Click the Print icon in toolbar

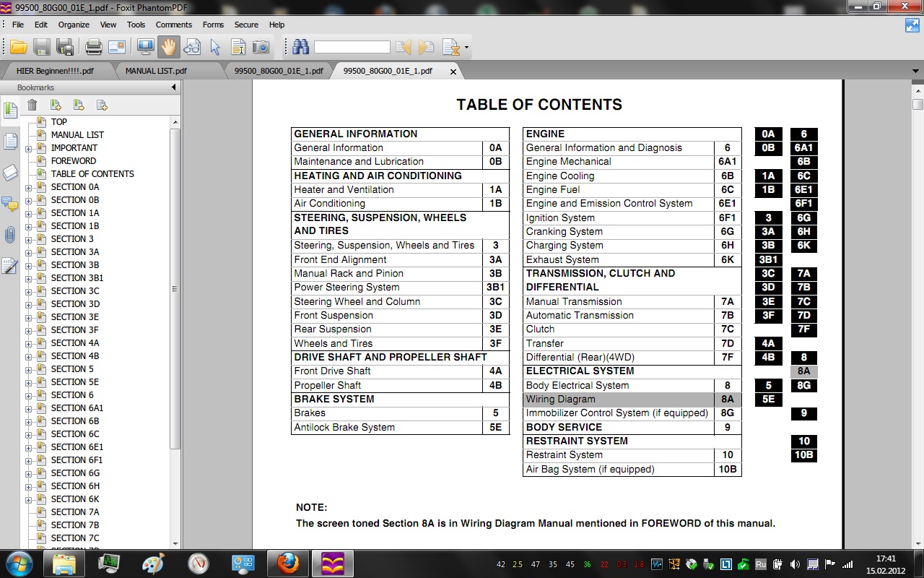[94, 48]
